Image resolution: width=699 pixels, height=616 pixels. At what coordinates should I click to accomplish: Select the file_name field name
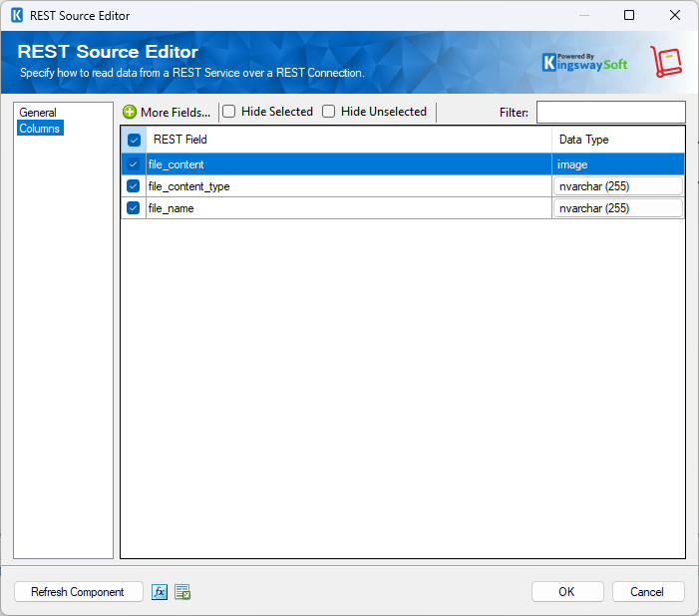pyautogui.click(x=171, y=208)
